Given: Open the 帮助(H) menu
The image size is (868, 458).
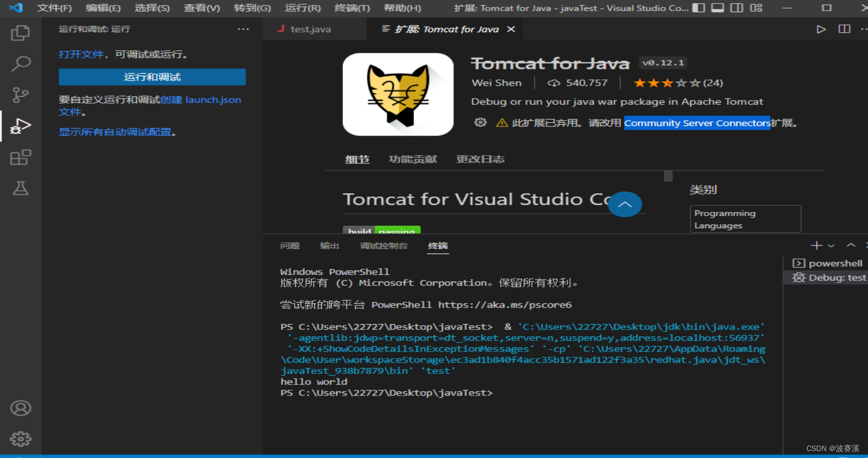Looking at the screenshot, I should pos(402,8).
